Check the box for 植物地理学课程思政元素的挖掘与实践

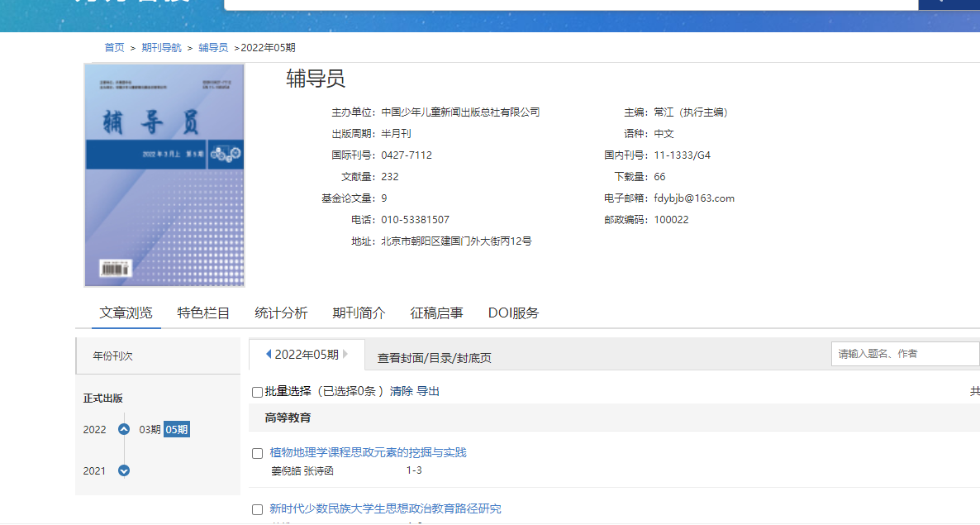[257, 453]
